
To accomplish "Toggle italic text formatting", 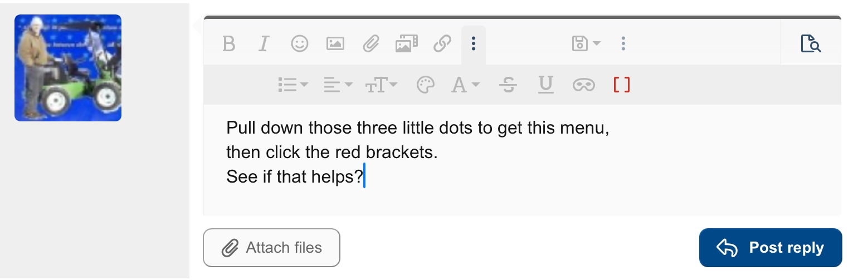I will (x=264, y=43).
